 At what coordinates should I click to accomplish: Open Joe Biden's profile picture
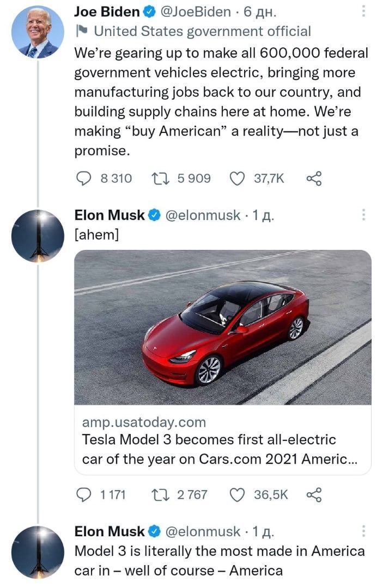(x=38, y=32)
